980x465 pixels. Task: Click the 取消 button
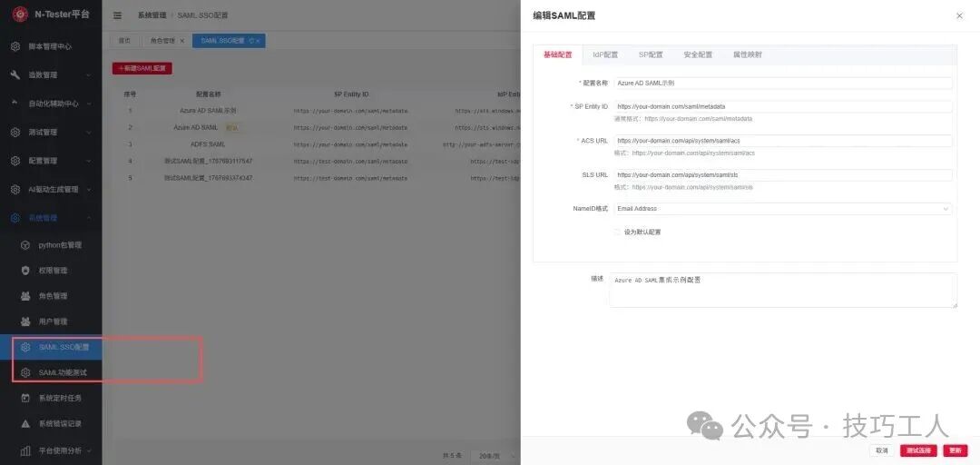(x=882, y=450)
